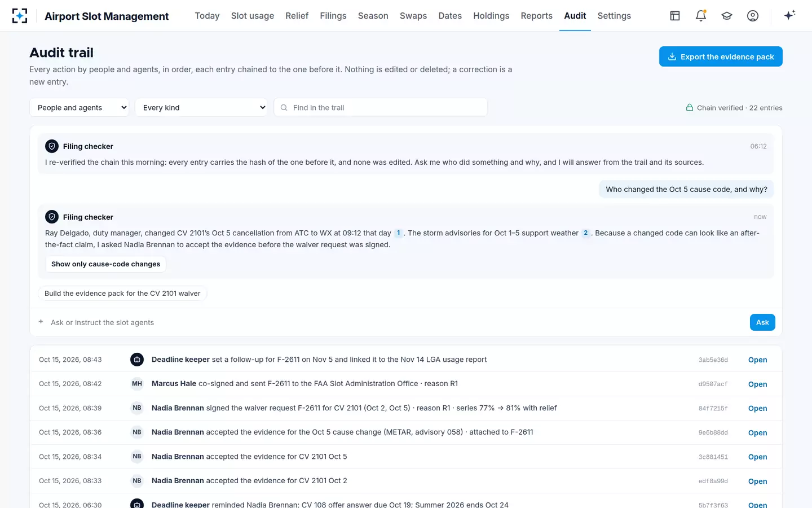Open the Settings tab
Screen dimensions: 812x508
614,16
